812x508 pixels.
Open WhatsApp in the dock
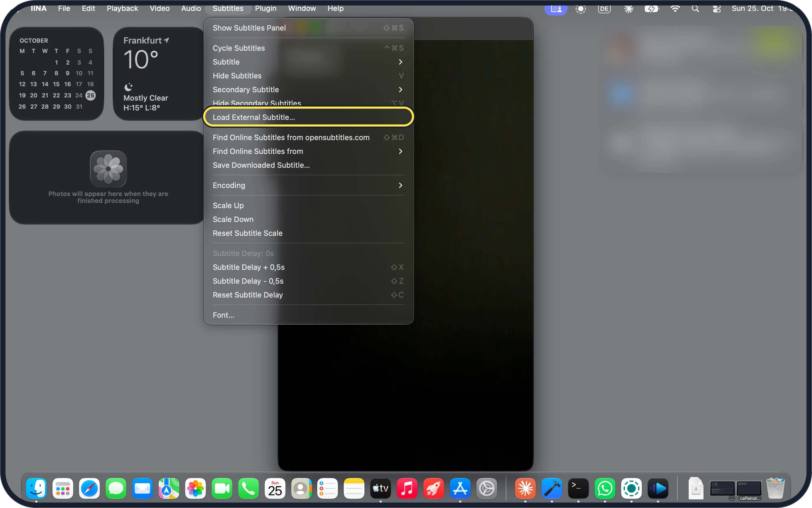(605, 488)
